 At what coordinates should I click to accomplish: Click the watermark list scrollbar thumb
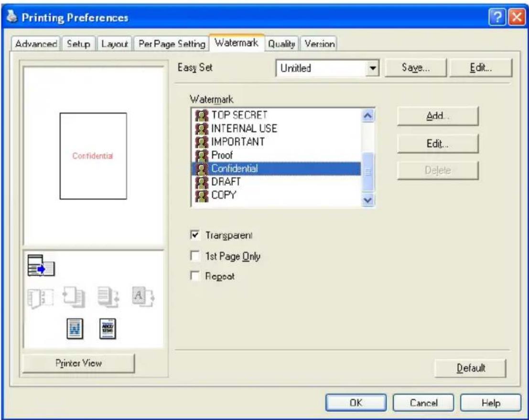pos(368,172)
